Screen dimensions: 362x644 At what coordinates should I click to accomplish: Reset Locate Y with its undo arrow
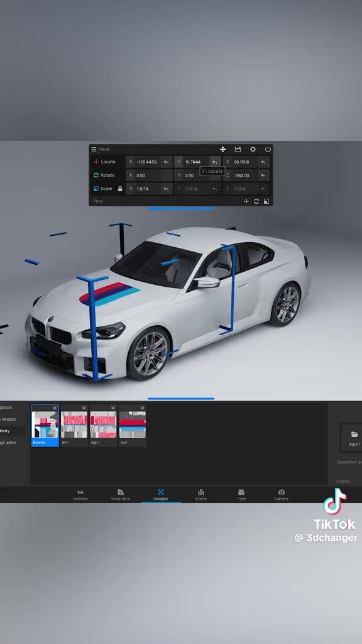pos(215,162)
